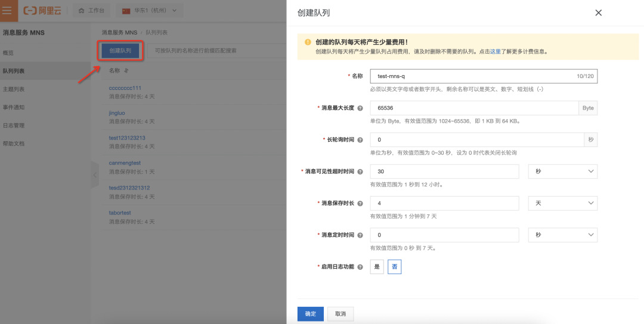Click the 消息服务 MNS sidebar title
The height and width of the screenshot is (324, 644).
[23, 33]
